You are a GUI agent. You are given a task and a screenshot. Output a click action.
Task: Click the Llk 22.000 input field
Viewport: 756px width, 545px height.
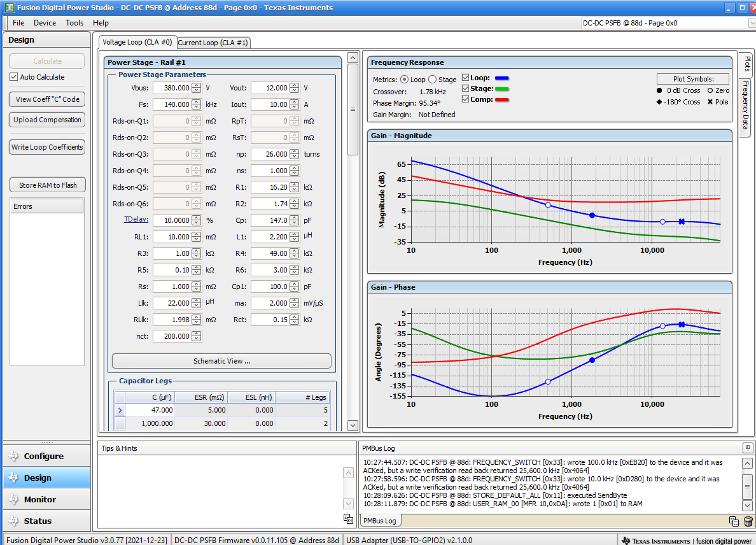click(x=172, y=303)
